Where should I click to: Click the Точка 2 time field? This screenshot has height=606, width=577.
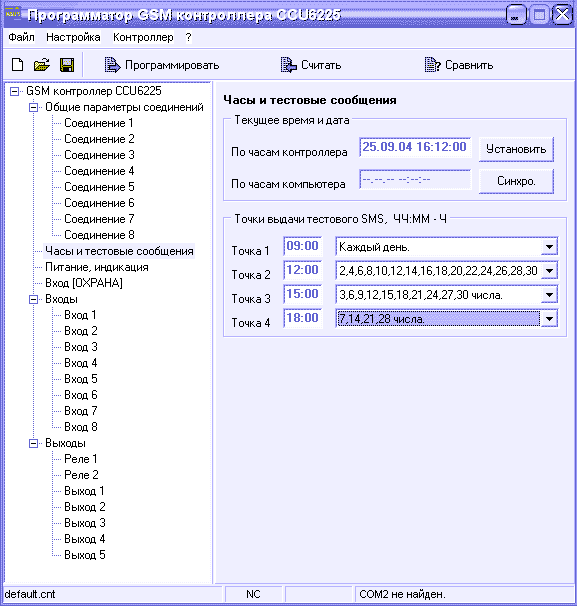[x=303, y=270]
